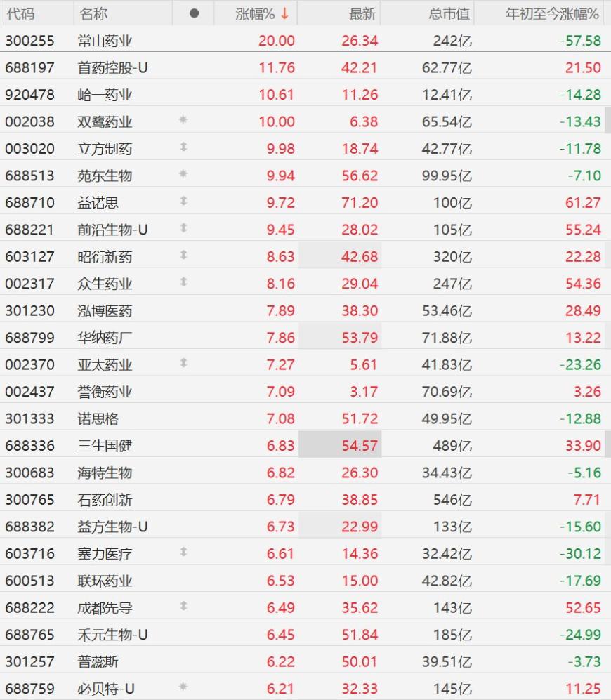Select stock code 603716
This screenshot has height=700, width=611.
coord(29,553)
